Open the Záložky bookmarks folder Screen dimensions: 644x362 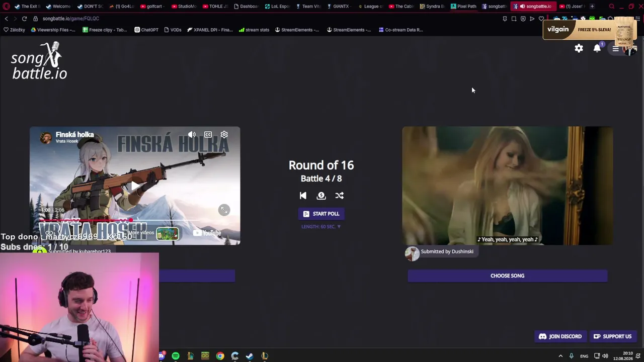coord(14,30)
